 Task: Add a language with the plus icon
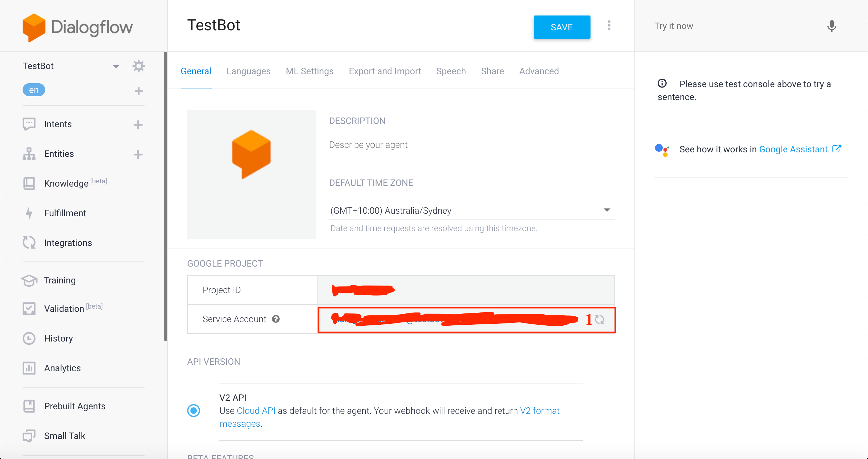pos(138,91)
